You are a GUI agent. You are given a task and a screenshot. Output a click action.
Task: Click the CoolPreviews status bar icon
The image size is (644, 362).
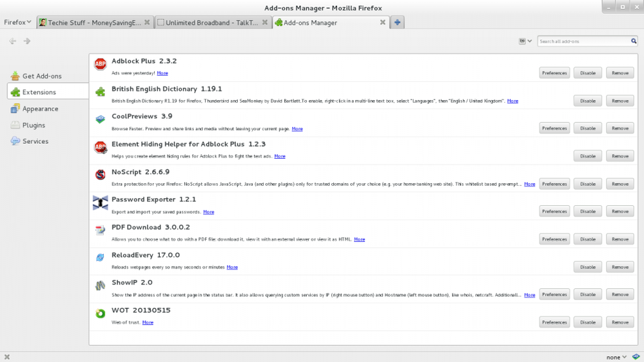click(x=636, y=357)
